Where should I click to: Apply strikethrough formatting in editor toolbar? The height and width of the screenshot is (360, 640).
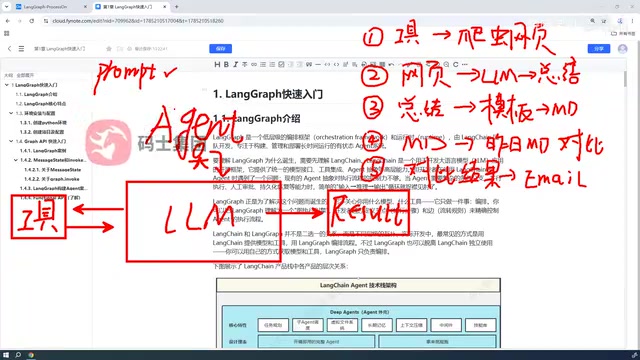click(244, 64)
